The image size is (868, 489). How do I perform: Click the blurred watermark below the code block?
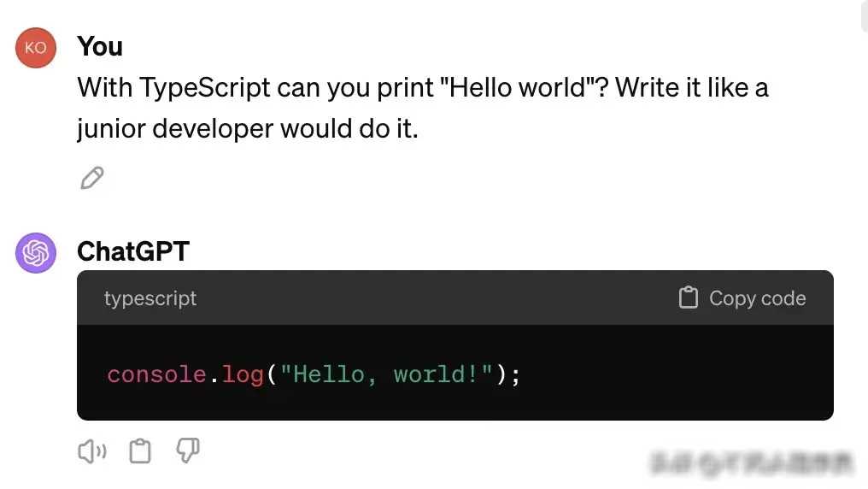click(x=753, y=463)
